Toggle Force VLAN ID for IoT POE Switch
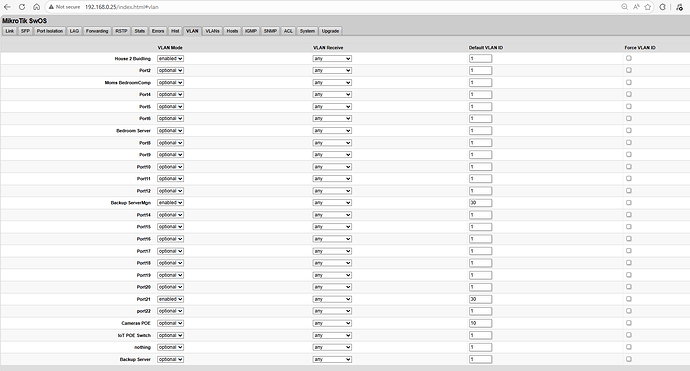Image resolution: width=690 pixels, height=371 pixels. 628,335
